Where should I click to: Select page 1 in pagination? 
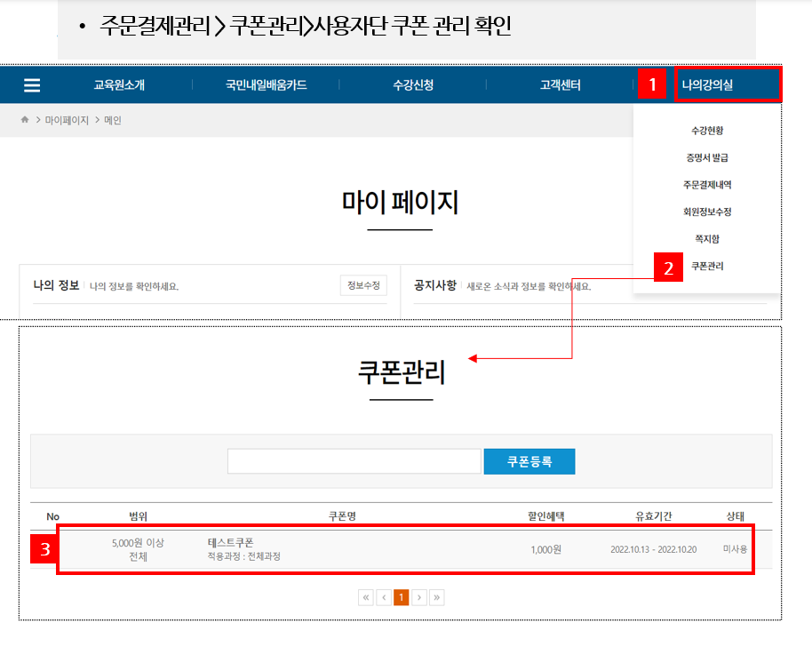point(401,597)
